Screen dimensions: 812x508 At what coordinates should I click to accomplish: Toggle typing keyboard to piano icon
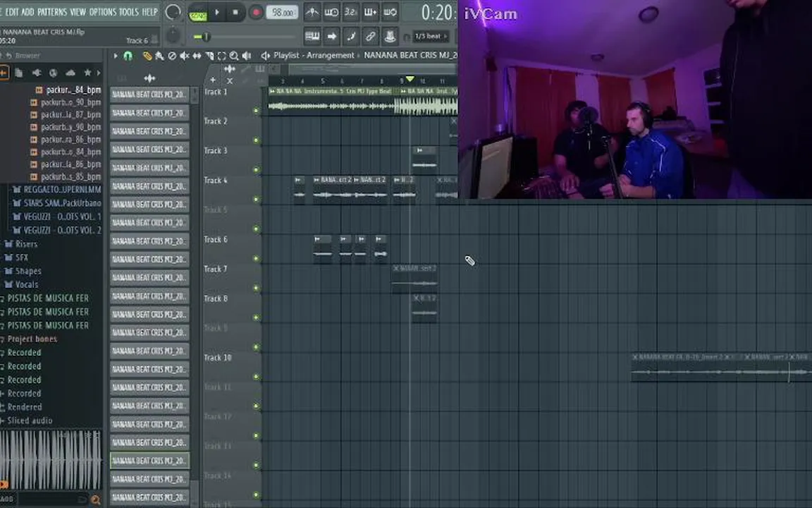(312, 36)
